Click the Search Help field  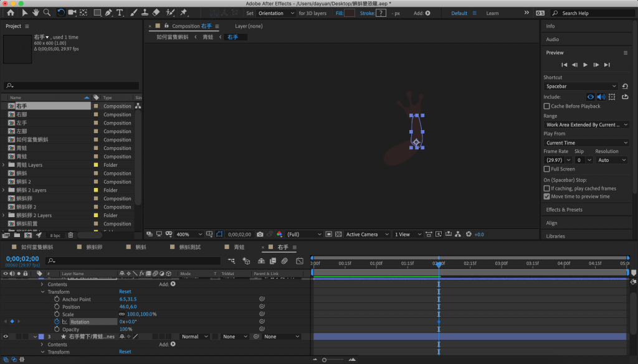[x=593, y=13]
